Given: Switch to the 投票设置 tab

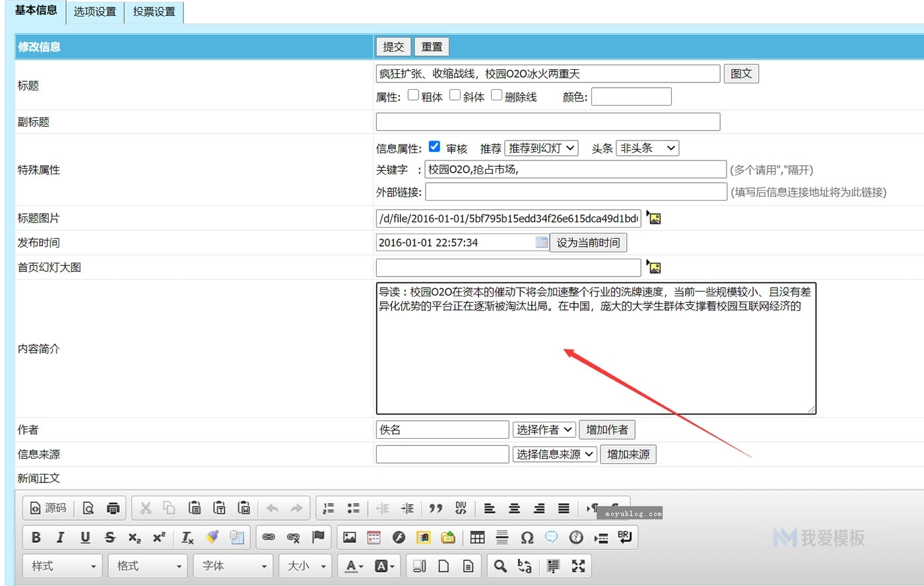Looking at the screenshot, I should tap(154, 12).
